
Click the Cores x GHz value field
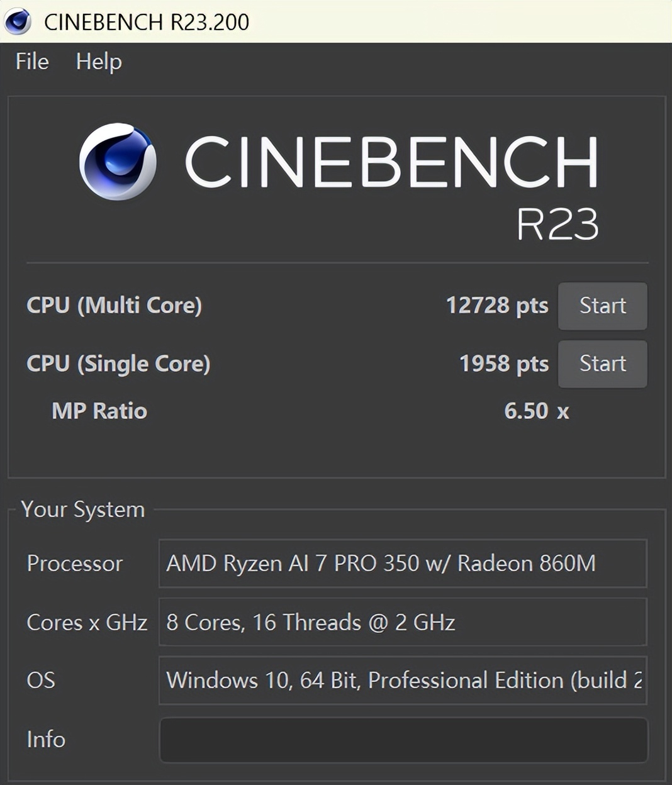pos(403,622)
